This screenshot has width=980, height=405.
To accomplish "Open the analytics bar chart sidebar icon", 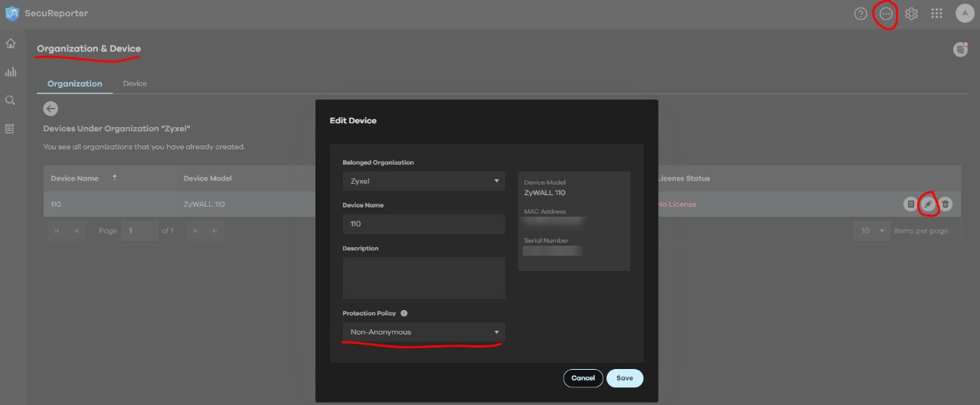I will 11,72.
